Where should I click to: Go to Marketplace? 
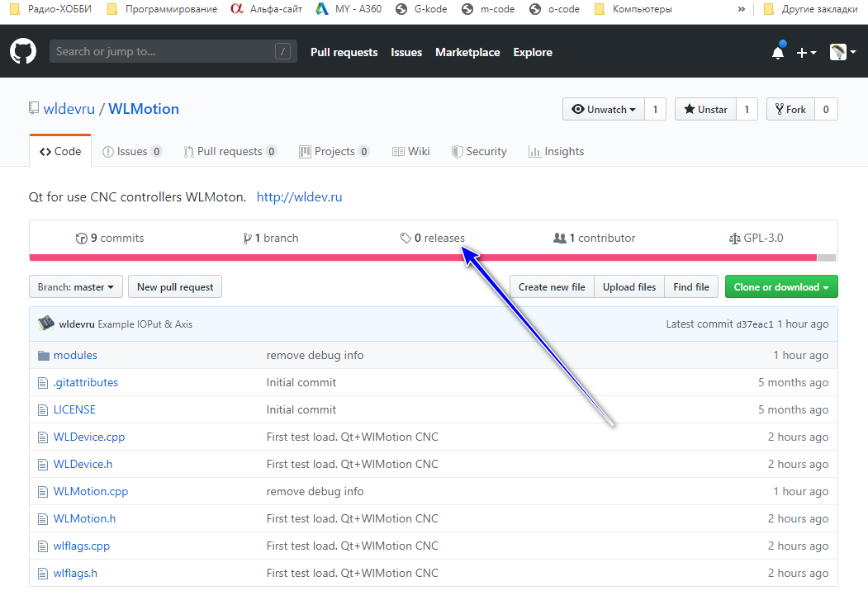coord(467,52)
